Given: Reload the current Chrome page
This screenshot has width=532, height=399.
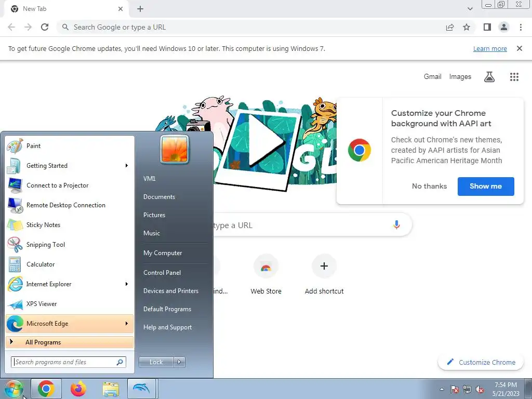Looking at the screenshot, I should pos(45,27).
